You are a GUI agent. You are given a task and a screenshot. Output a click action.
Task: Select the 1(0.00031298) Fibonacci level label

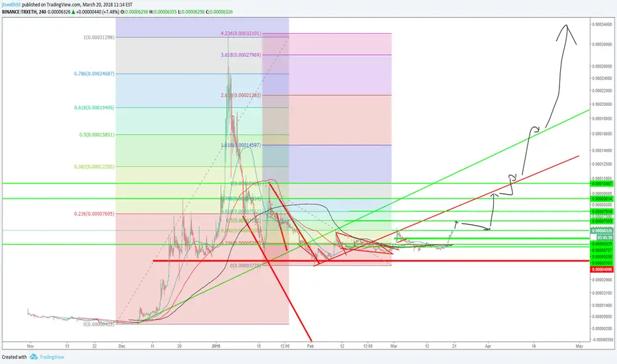(x=99, y=37)
